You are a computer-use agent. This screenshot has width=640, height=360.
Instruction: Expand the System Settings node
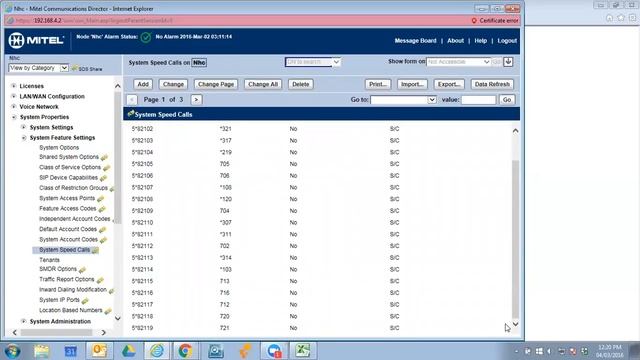[24, 127]
